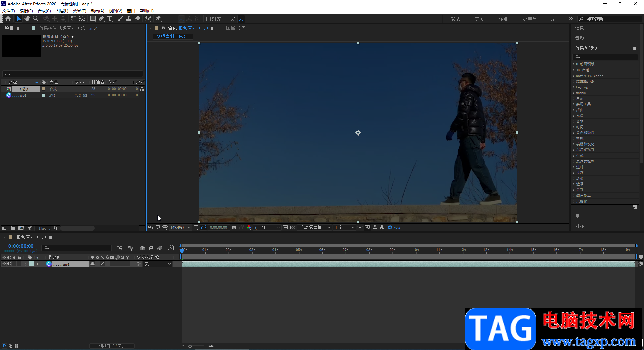Click the 8 bpc color depth button
Image resolution: width=644 pixels, height=350 pixels.
(42, 228)
